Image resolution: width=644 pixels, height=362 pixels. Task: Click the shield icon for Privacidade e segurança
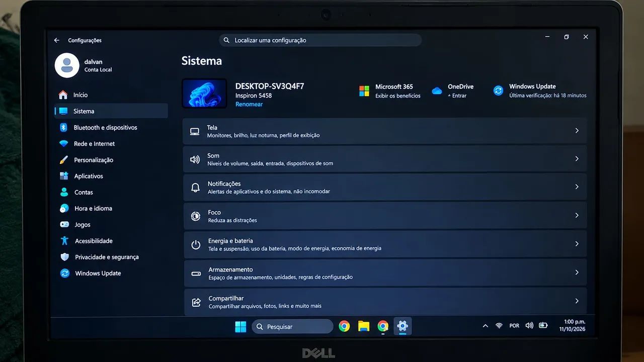pyautogui.click(x=64, y=257)
